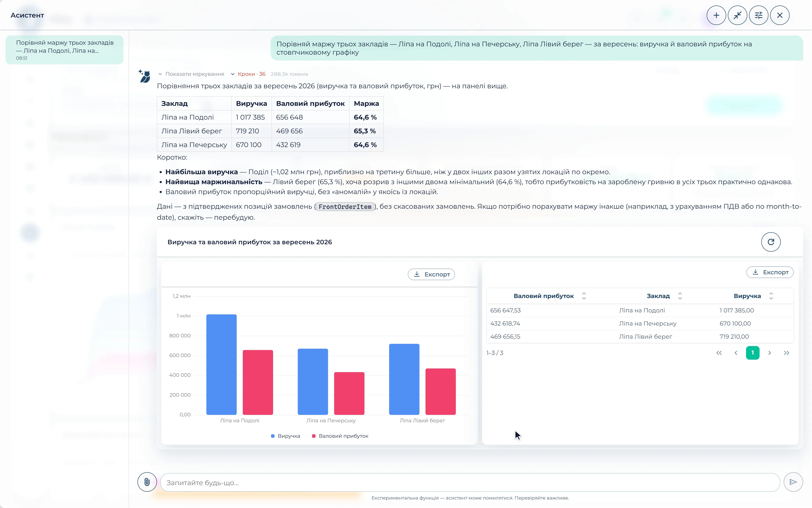
Task: Click 'Ліпа на Подолі' row in summary table
Action: [270, 117]
